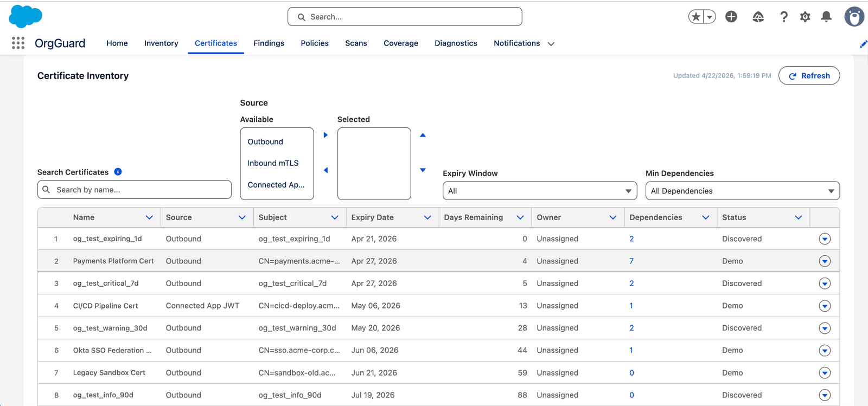Open the App Launcher grid icon

click(x=18, y=43)
